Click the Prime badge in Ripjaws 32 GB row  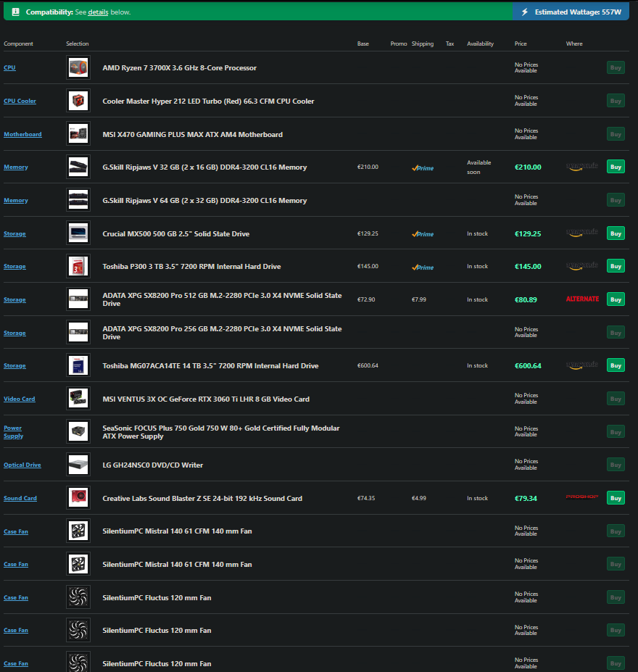pos(423,168)
